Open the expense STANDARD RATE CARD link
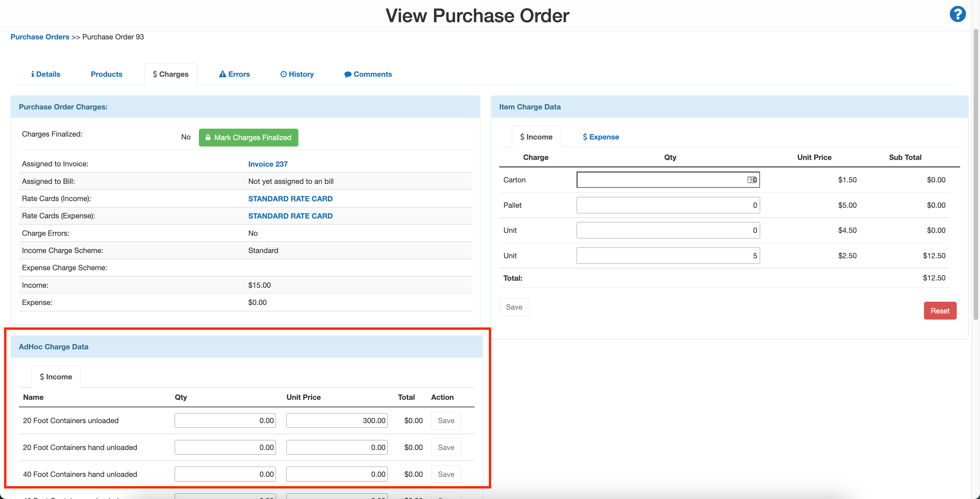 point(290,216)
